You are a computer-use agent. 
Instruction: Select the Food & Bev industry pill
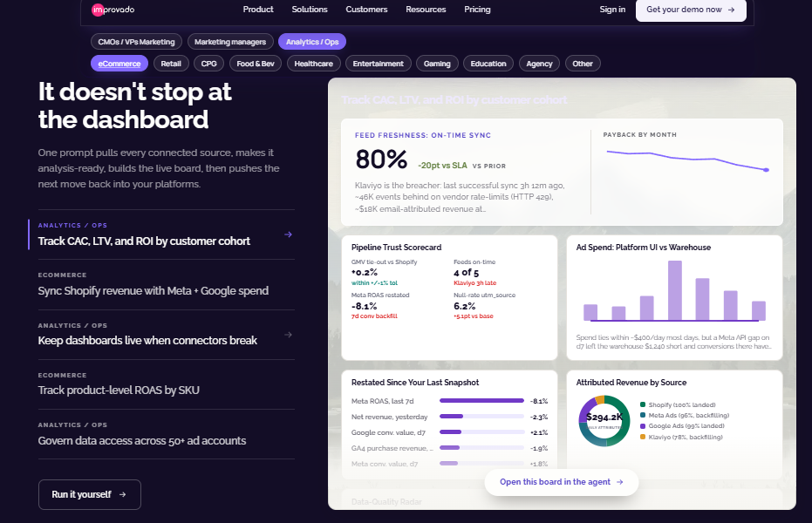click(256, 64)
